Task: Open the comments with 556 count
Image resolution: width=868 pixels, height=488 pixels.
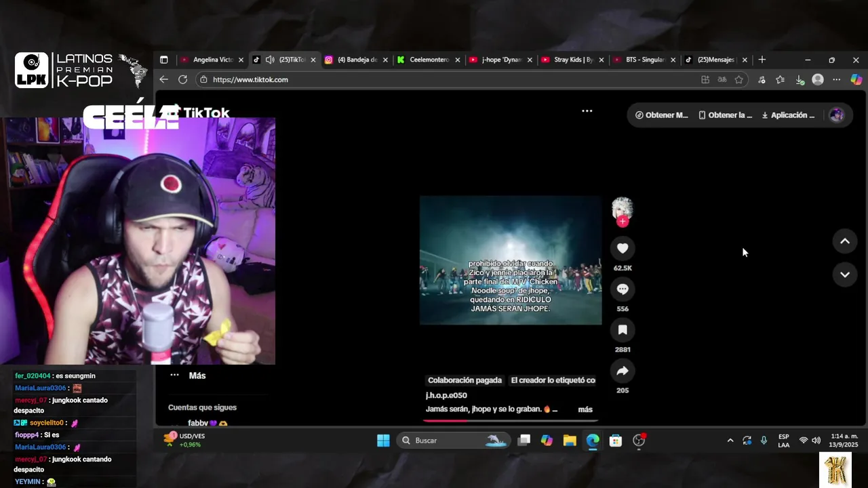Action: pos(623,289)
